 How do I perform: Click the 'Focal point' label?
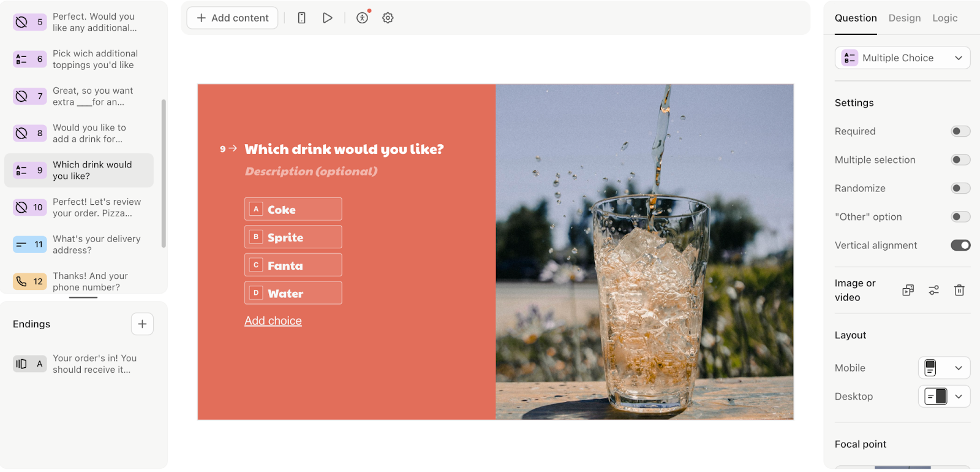(x=861, y=444)
